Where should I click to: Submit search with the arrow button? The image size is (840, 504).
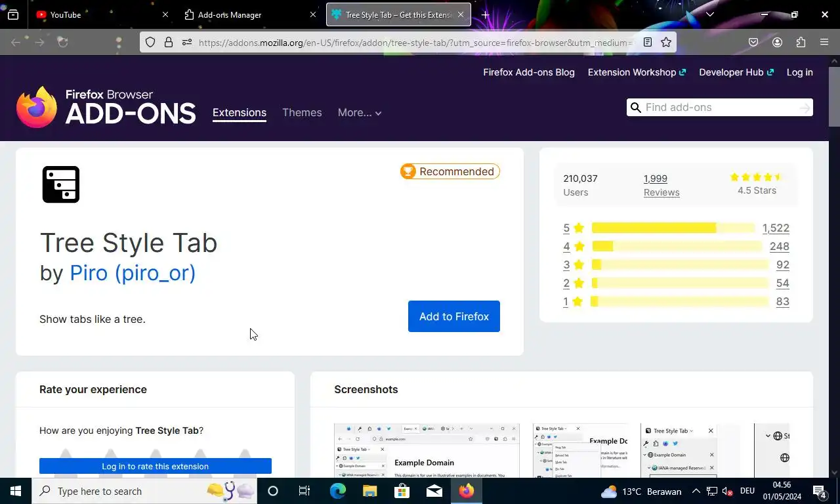tap(805, 108)
